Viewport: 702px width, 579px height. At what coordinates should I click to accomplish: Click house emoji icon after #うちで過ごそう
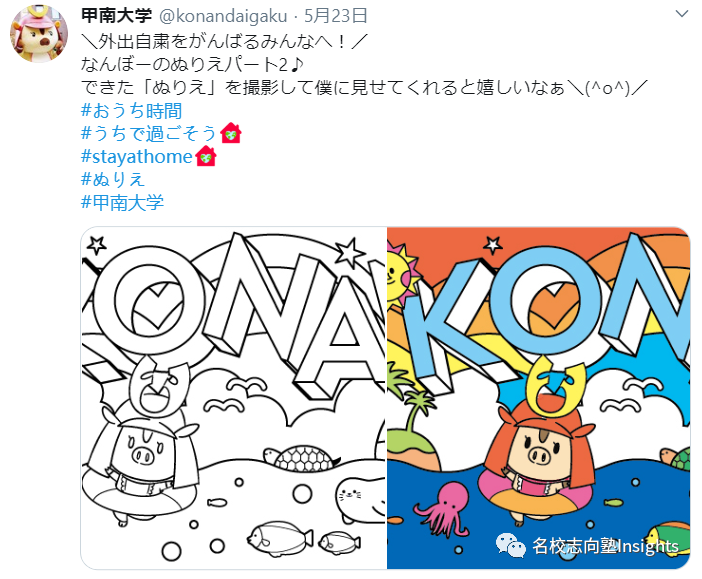231,133
